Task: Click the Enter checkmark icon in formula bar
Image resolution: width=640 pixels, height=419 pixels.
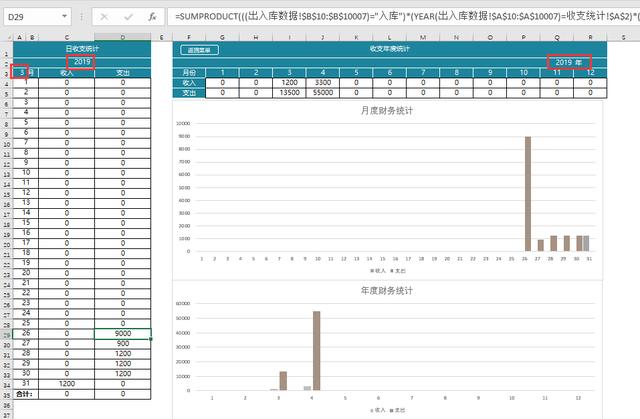Action: click(x=127, y=17)
